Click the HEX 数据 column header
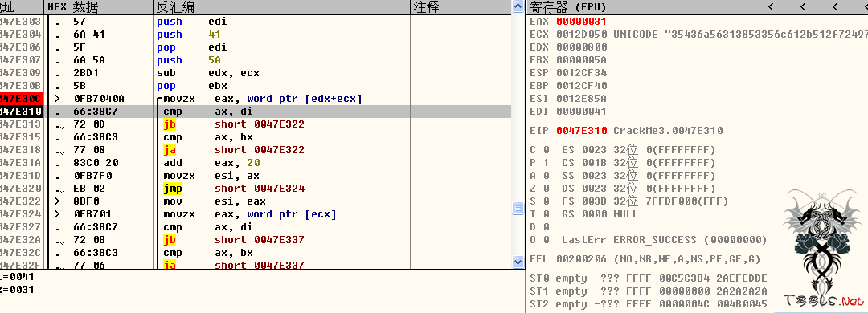 99,7
